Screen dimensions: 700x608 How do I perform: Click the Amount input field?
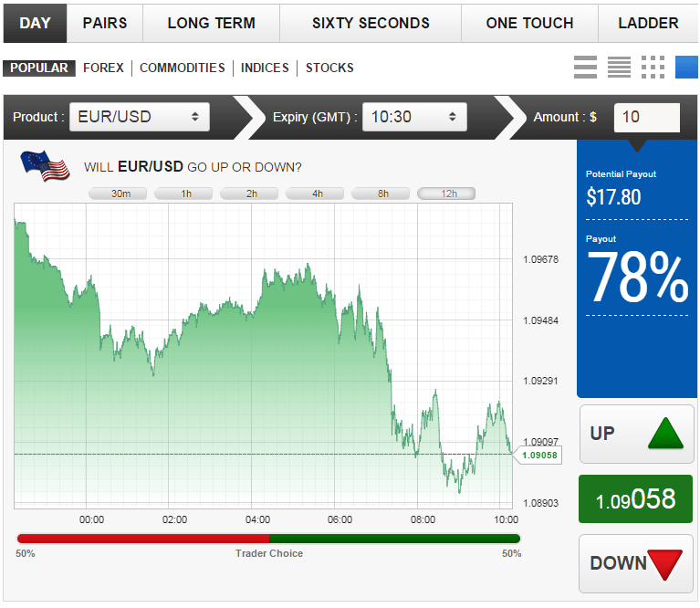[x=647, y=118]
